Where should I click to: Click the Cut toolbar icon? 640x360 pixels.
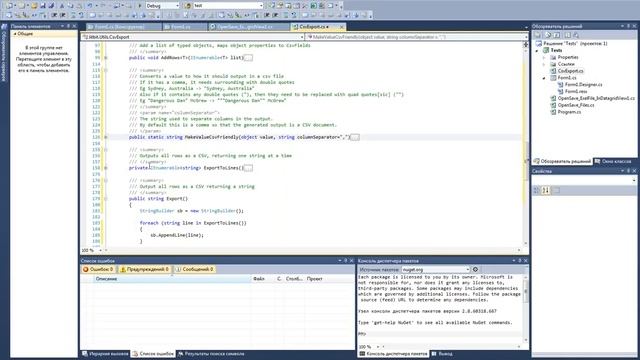tap(62, 6)
